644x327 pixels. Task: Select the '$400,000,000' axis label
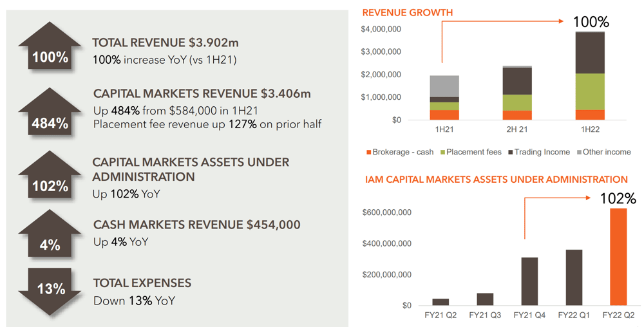point(386,244)
